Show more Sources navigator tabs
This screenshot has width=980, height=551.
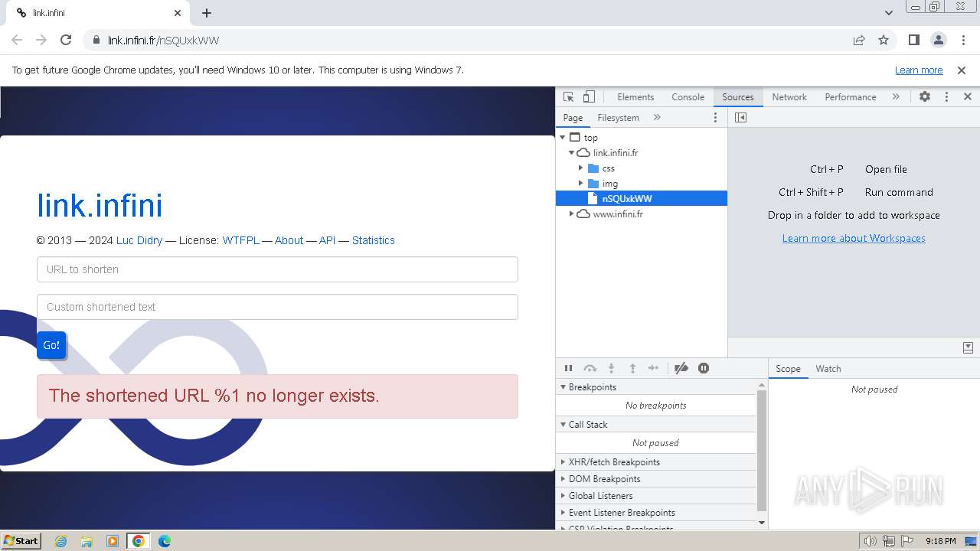tap(657, 117)
